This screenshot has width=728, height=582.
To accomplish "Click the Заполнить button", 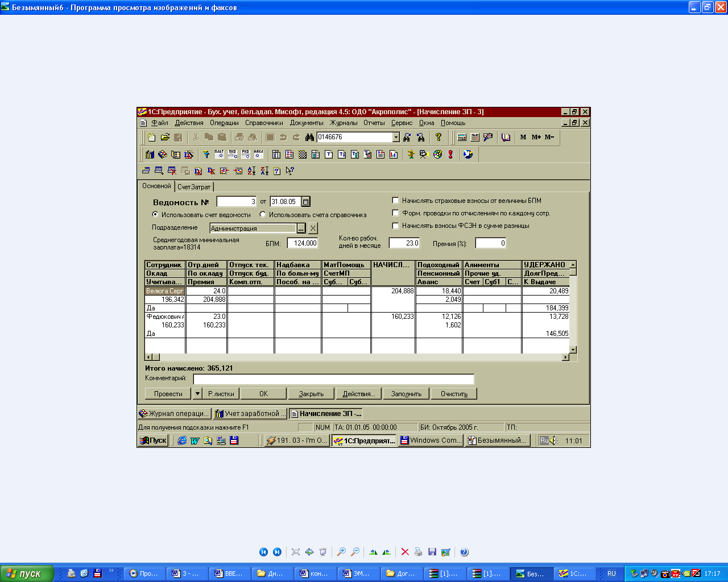I will click(x=406, y=393).
